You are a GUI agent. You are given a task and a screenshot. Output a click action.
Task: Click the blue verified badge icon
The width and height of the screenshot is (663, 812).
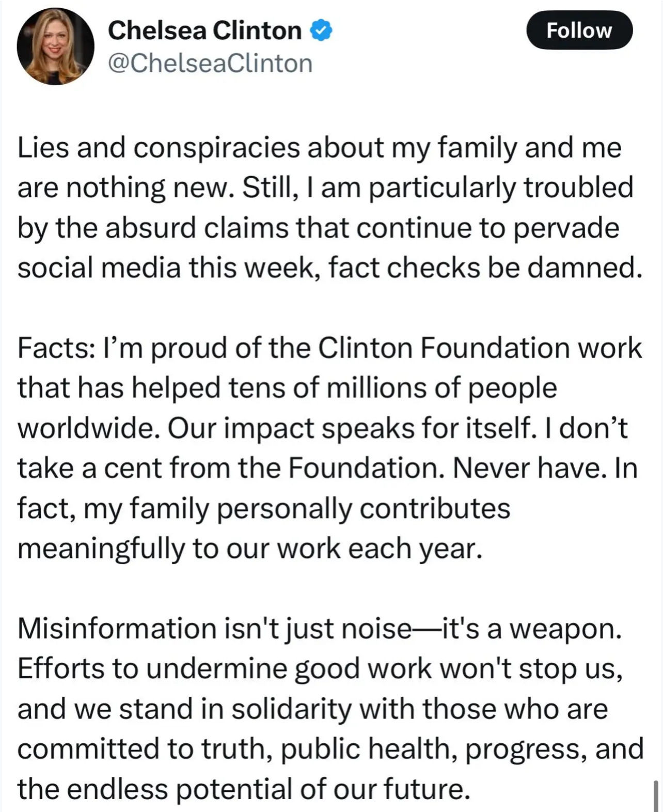coord(321,30)
